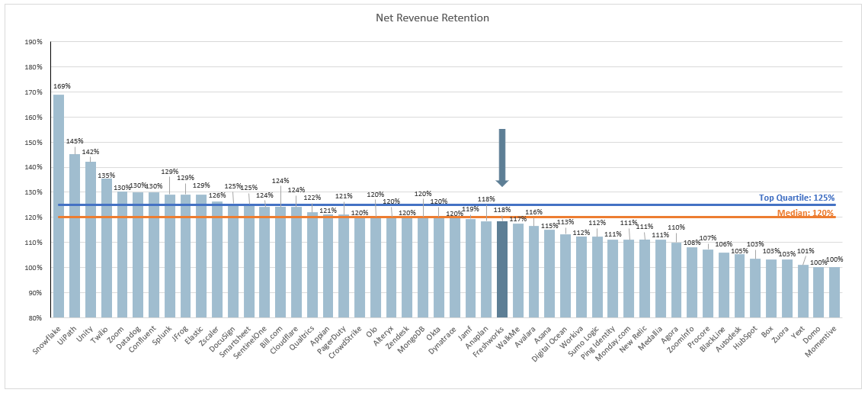Select the 169% data label above Snowflake
Screen dimensions: 868x396
(62, 86)
